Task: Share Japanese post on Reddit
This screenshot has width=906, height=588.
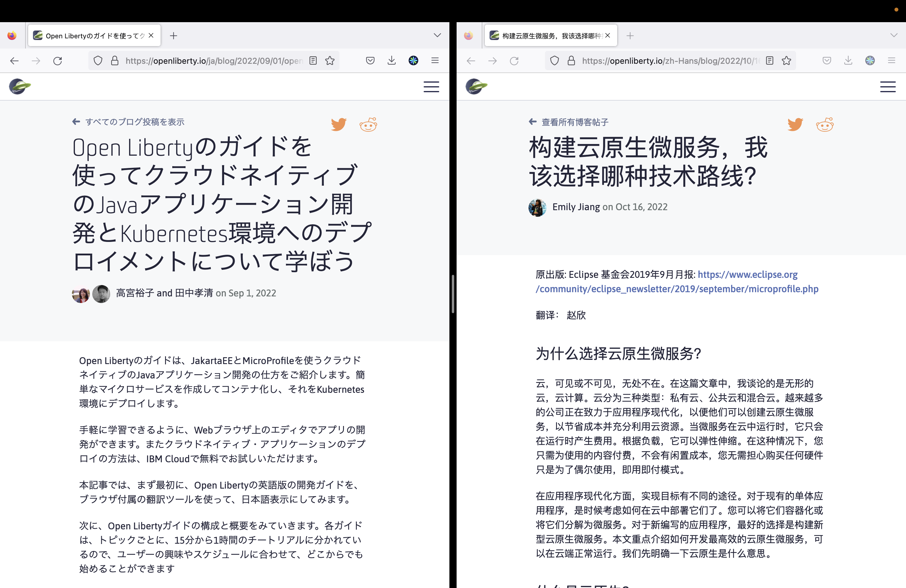Action: click(x=368, y=124)
